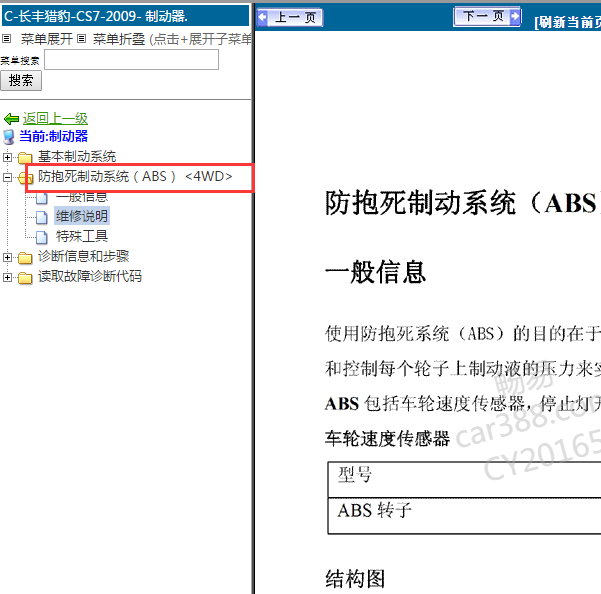This screenshot has width=601, height=594.
Task: Toggle the 菜单展开 menu expand box
Action: pyautogui.click(x=7, y=39)
